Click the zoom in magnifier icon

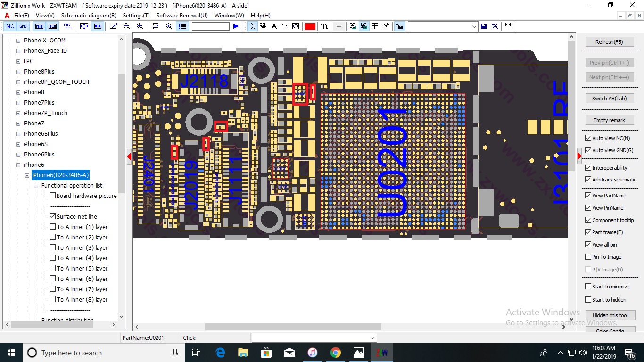[x=140, y=26]
